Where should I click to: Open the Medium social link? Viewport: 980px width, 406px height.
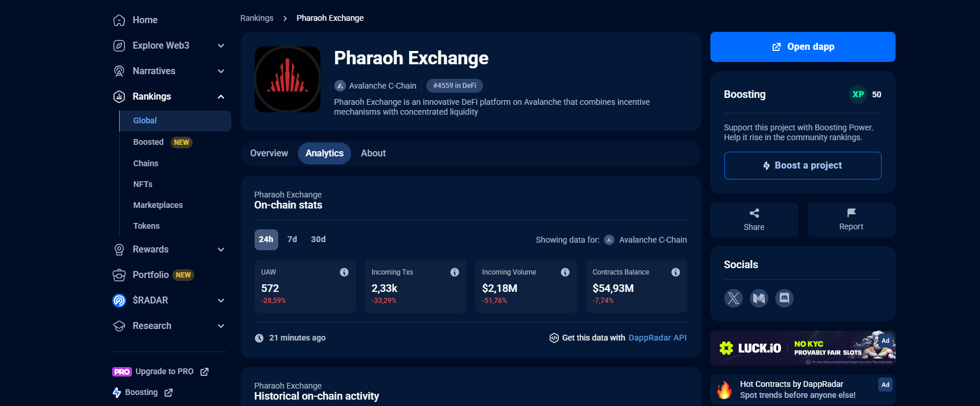click(759, 298)
